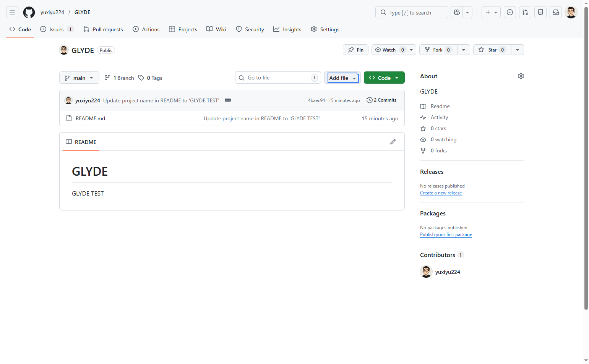Viewport: 589px width, 364px height.
Task: Click Create a new release
Action: pos(441,193)
